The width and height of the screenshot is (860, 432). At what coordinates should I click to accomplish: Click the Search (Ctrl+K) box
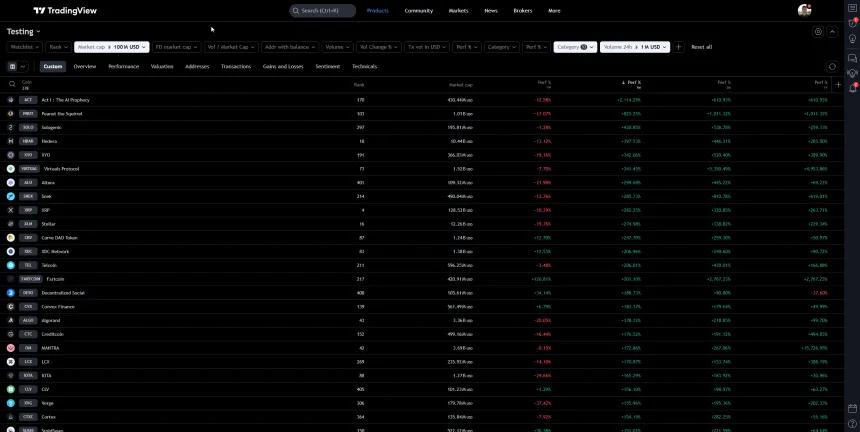pyautogui.click(x=322, y=10)
